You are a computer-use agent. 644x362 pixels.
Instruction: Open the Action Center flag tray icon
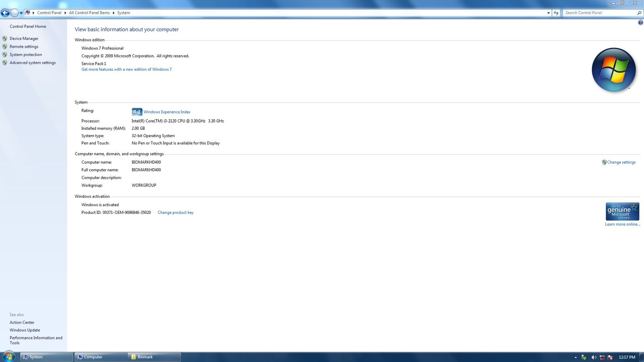610,357
